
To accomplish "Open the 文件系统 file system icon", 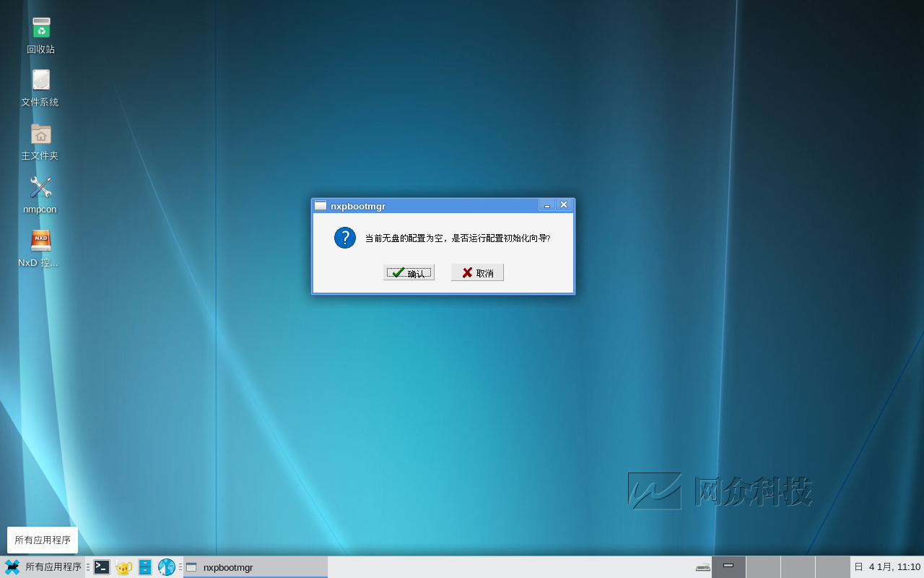I will [x=40, y=82].
